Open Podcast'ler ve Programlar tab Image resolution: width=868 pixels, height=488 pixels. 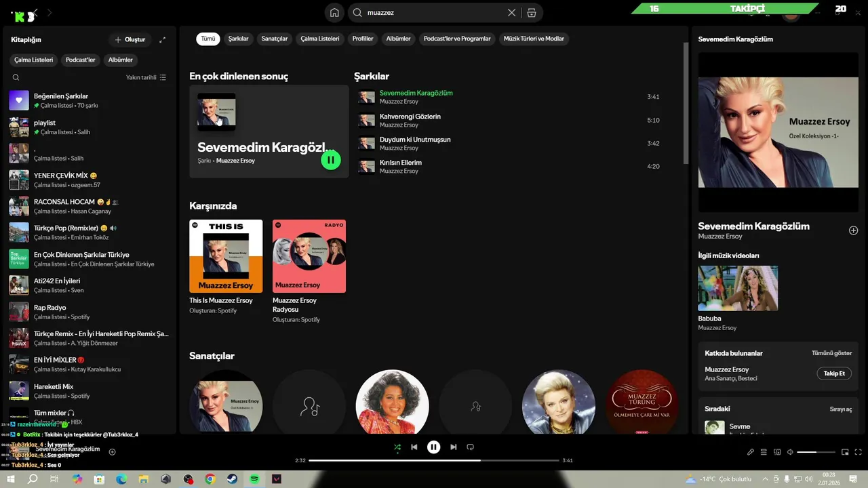click(457, 39)
